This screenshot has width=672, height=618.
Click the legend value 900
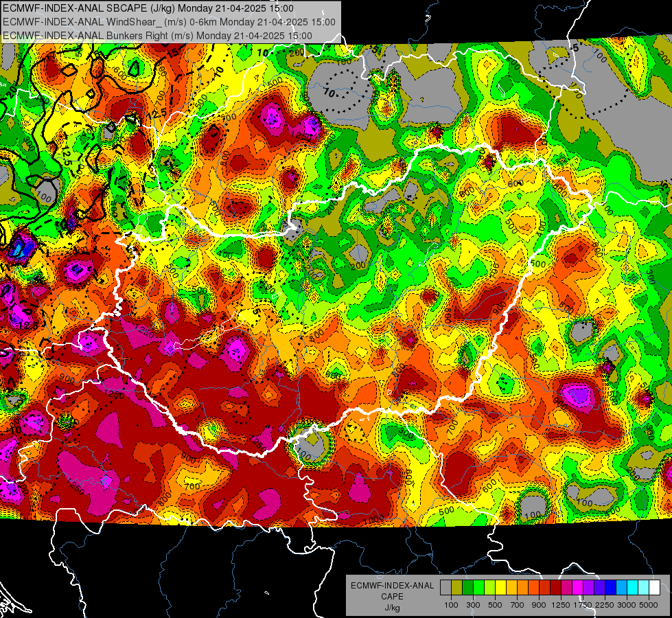(x=539, y=605)
